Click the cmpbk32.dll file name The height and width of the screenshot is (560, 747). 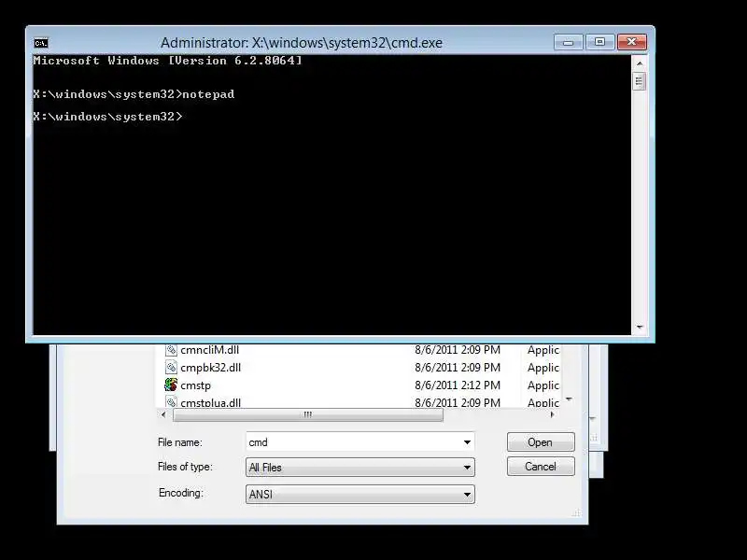(x=211, y=368)
